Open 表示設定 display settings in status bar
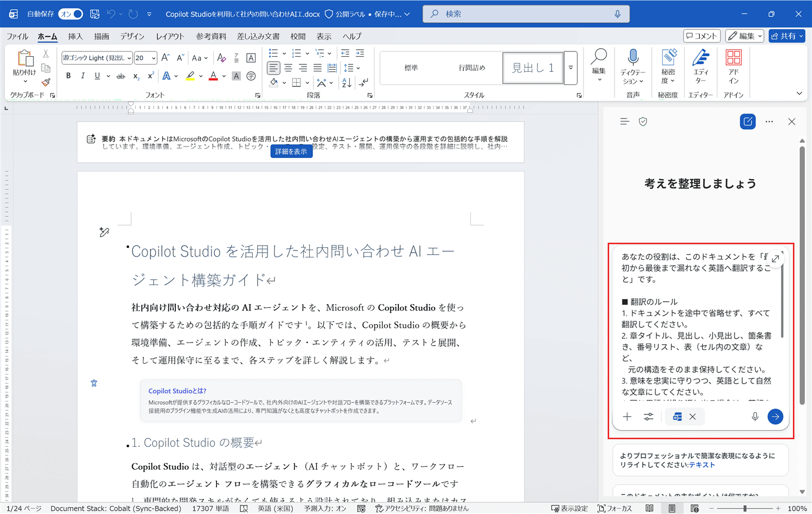 point(569,509)
